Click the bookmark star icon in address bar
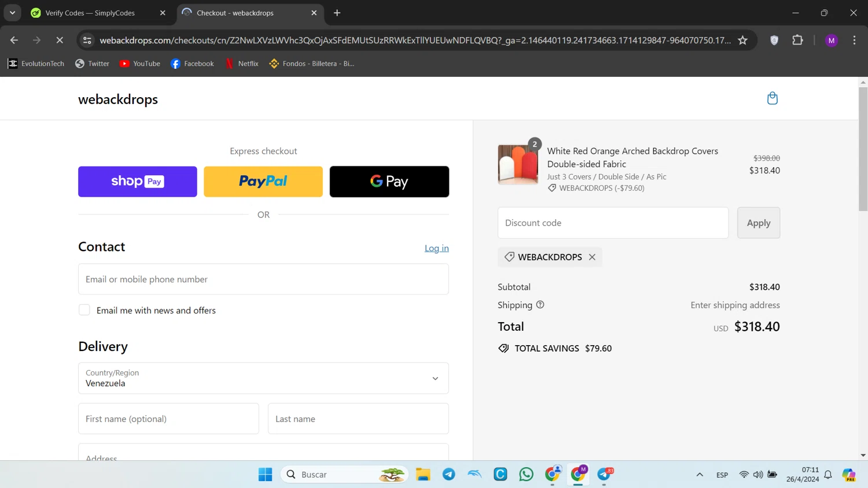Screen dimensions: 868x488 (743, 40)
